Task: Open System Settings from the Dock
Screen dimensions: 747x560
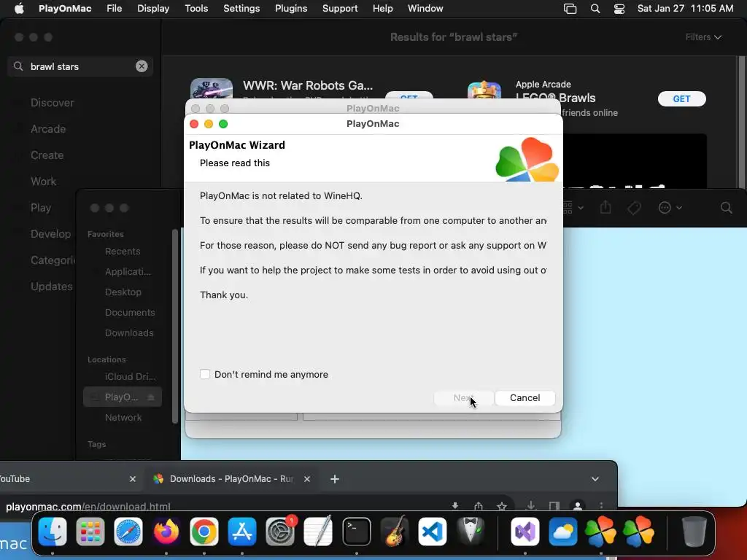Action: point(280,532)
